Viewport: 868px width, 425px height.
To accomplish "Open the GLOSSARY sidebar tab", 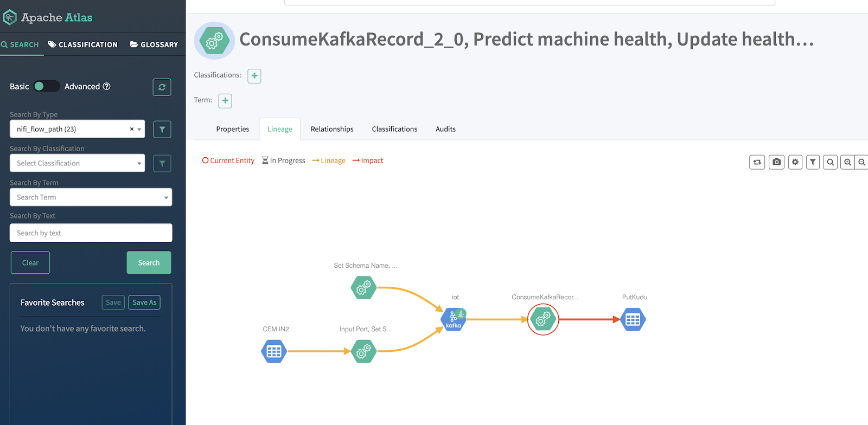I will [x=154, y=44].
